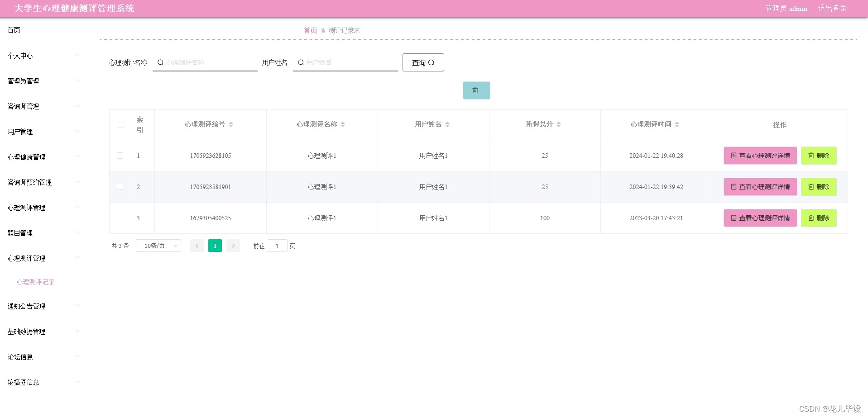The height and width of the screenshot is (417, 868).
Task: Expand the 管理员管理 sidebar menu
Action: 43,81
